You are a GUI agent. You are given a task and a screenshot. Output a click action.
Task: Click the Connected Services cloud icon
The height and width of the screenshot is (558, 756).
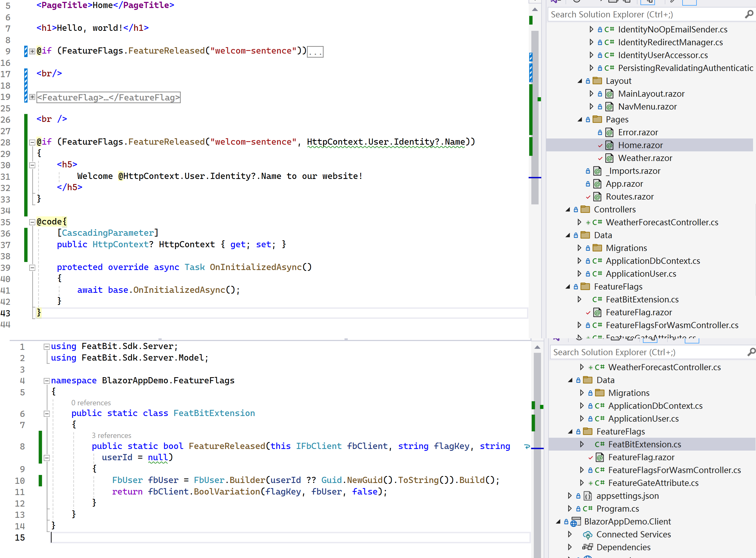click(588, 535)
